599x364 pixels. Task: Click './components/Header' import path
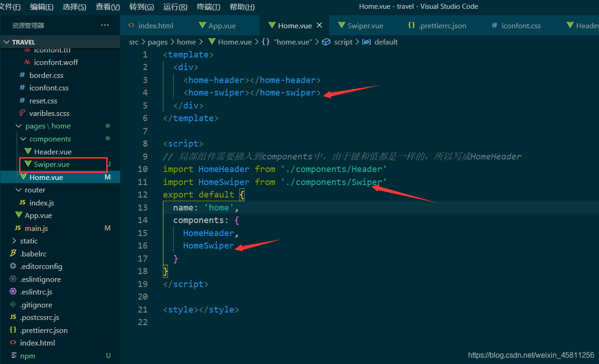tap(334, 169)
